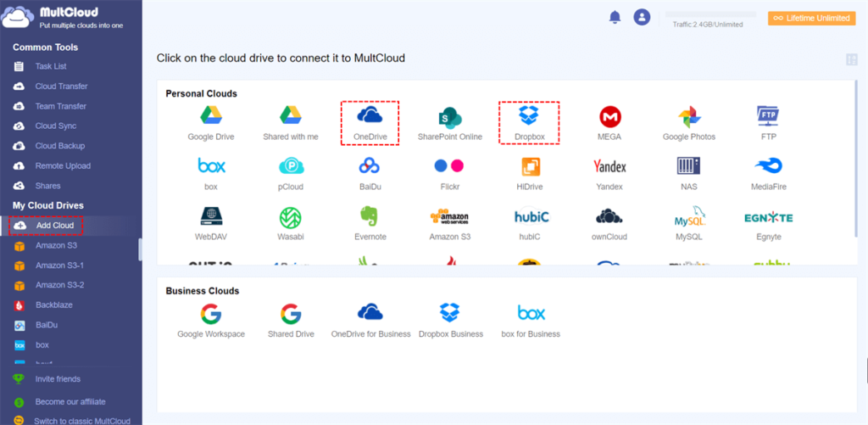Open the user account avatar
This screenshot has height=425, width=868.
click(642, 17)
